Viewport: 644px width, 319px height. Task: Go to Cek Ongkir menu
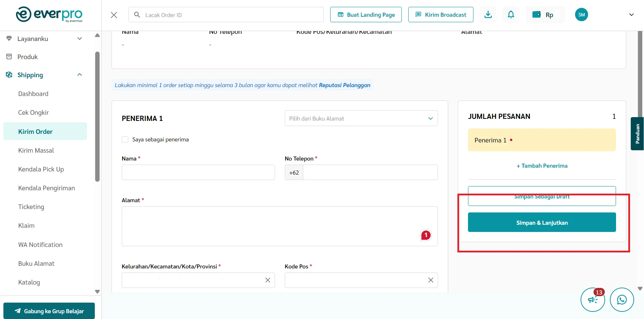click(33, 113)
